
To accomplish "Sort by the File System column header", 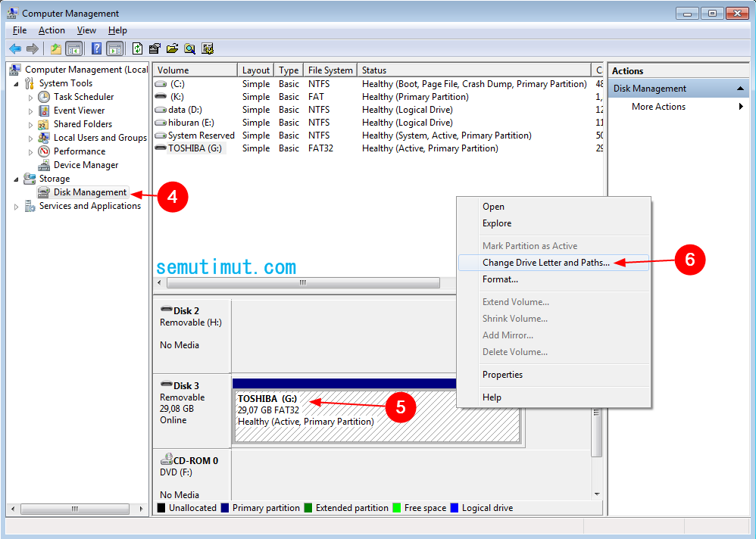I will tap(330, 70).
